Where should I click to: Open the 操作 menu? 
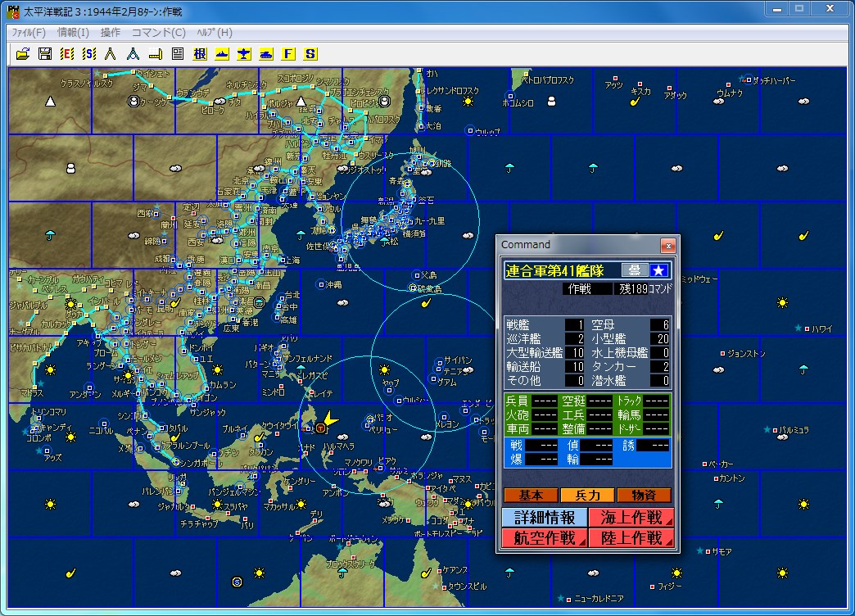110,33
